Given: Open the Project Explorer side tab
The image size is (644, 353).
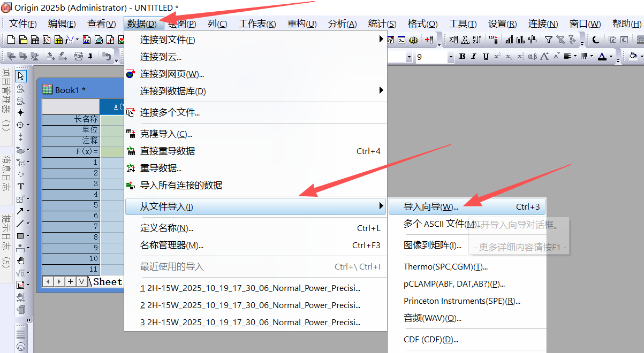Looking at the screenshot, I should 6,99.
